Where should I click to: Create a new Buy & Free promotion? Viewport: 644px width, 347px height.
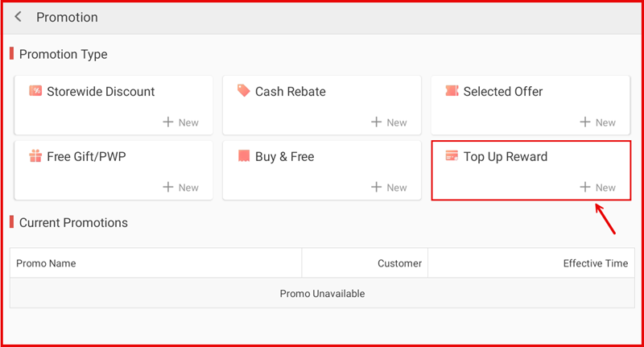coord(389,188)
